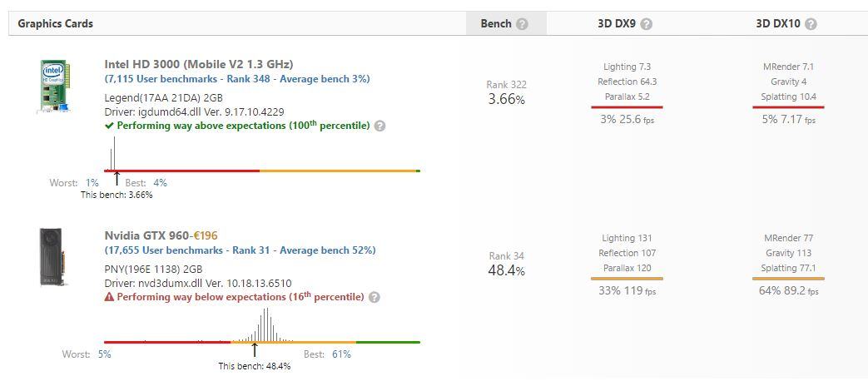Click help icon after 100th percentile text
868x386 pixels.
click(x=380, y=126)
